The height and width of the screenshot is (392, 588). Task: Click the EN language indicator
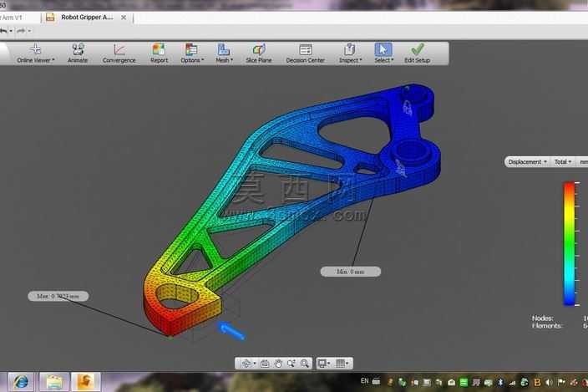click(x=364, y=381)
